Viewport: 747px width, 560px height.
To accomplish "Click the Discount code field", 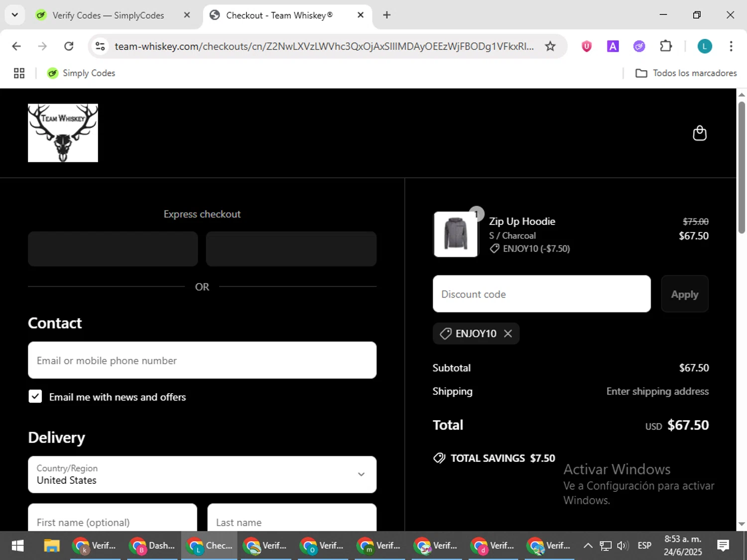I will click(542, 294).
